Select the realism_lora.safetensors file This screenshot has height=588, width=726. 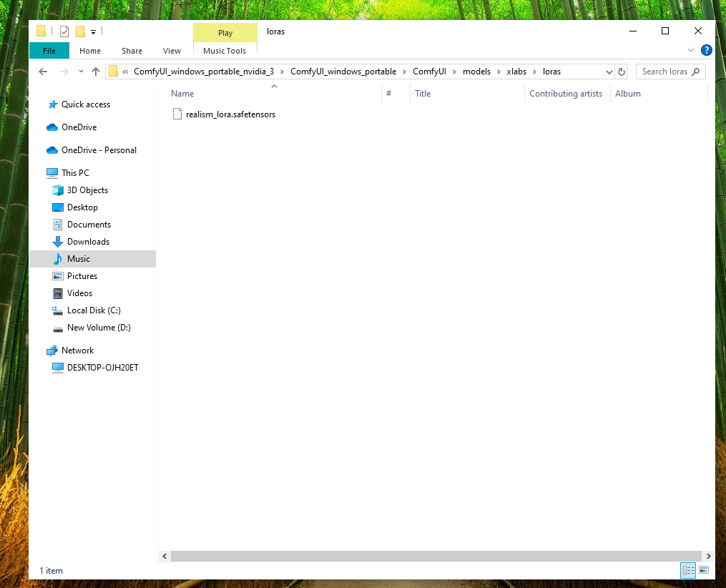[x=230, y=114]
